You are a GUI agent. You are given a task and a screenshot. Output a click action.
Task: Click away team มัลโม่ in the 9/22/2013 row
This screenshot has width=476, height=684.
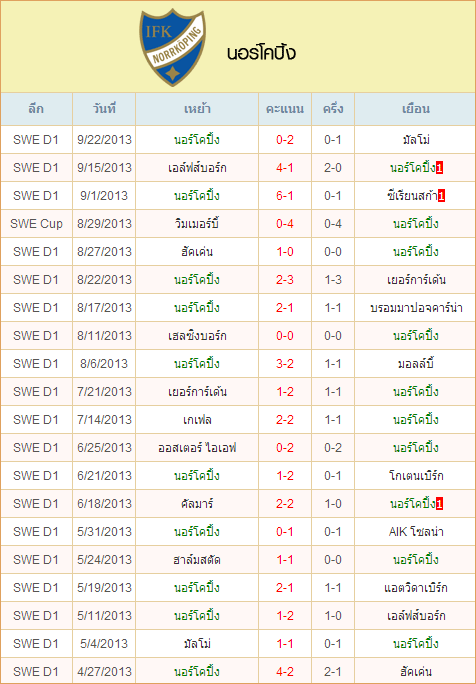(x=416, y=140)
